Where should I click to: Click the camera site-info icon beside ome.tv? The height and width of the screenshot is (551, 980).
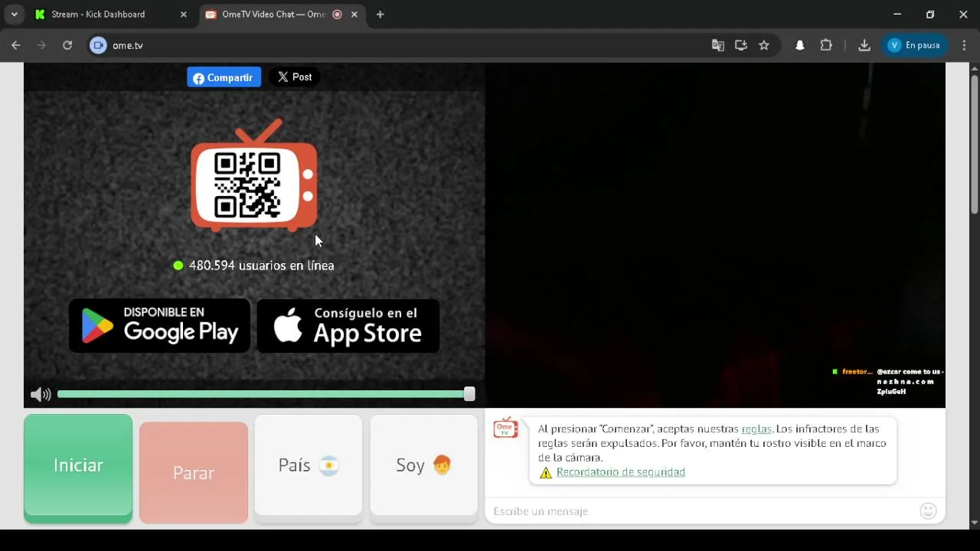(98, 45)
